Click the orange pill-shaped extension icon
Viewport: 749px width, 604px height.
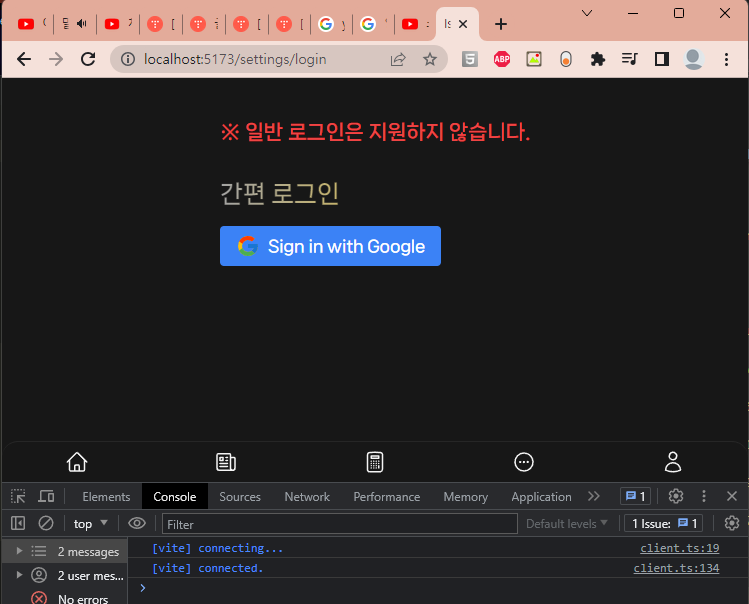[x=566, y=59]
